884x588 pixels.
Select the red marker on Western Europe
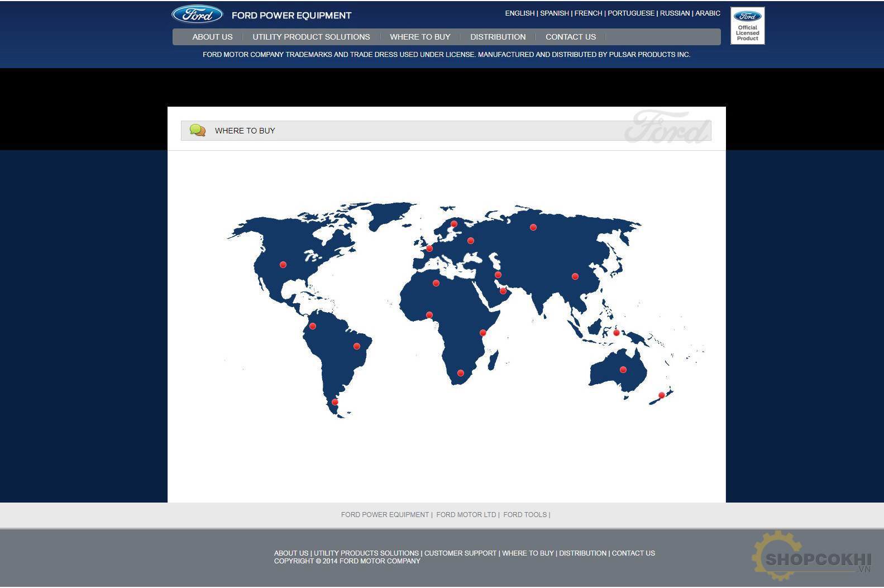(x=429, y=248)
